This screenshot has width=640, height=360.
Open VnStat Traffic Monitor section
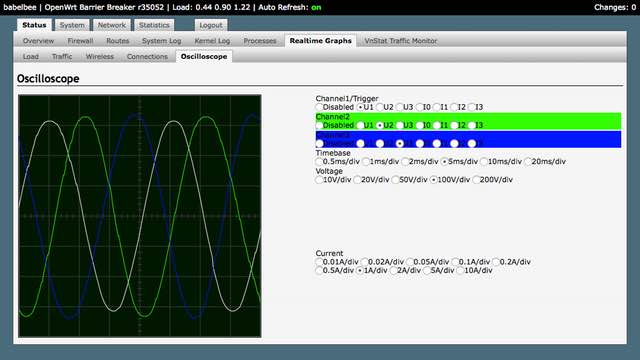401,41
